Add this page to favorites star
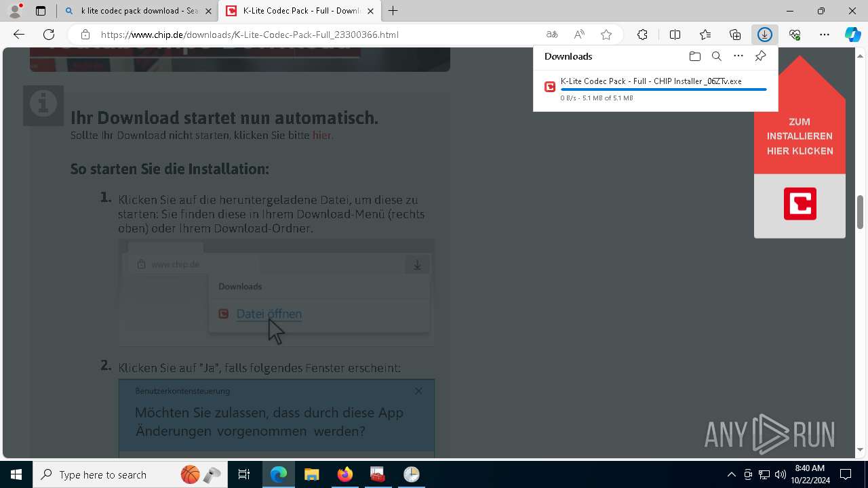 [606, 35]
